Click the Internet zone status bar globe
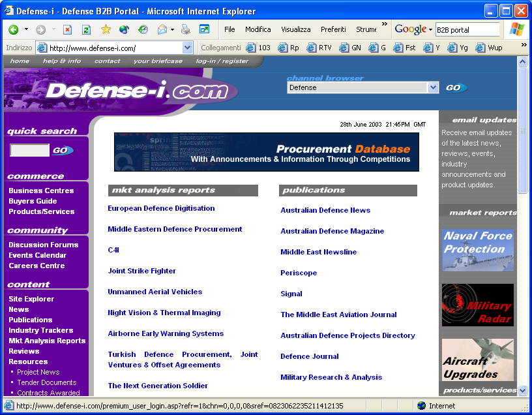This screenshot has height=415, width=532. pos(421,405)
